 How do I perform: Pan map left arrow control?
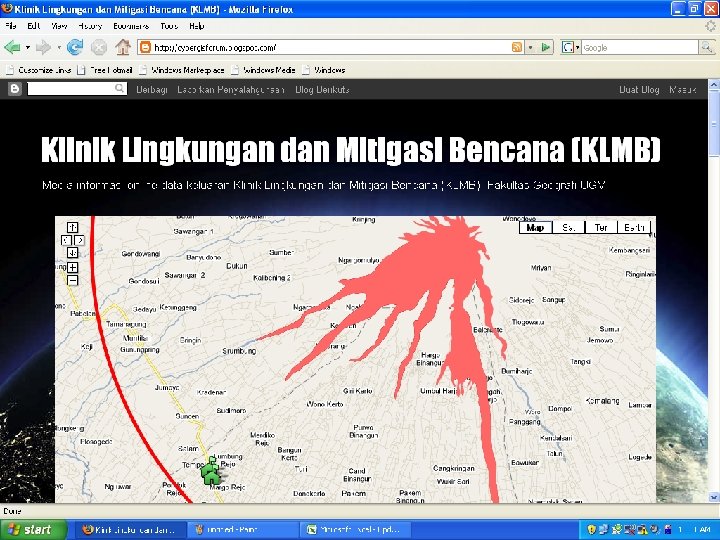tap(67, 240)
